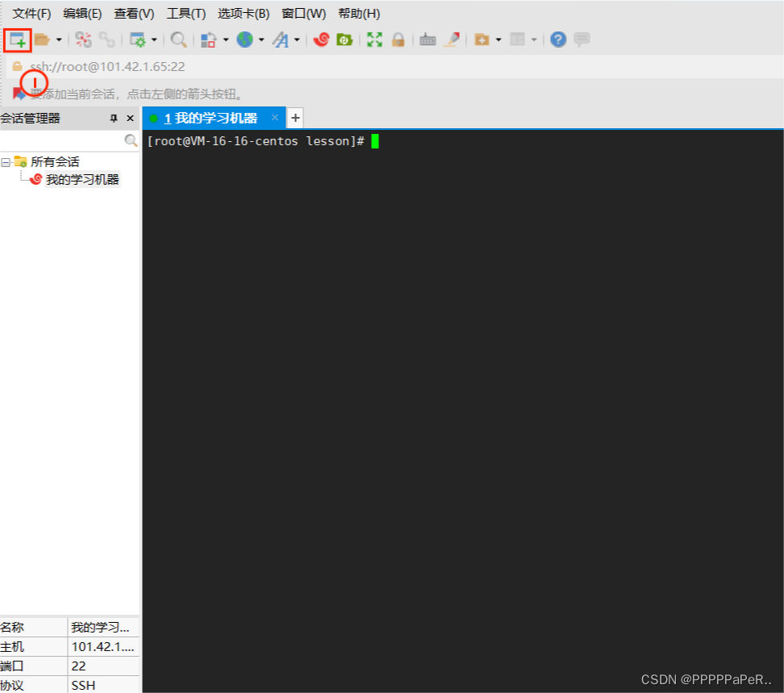The height and width of the screenshot is (693, 784).
Task: Click the 主机 property label
Action: [12, 647]
